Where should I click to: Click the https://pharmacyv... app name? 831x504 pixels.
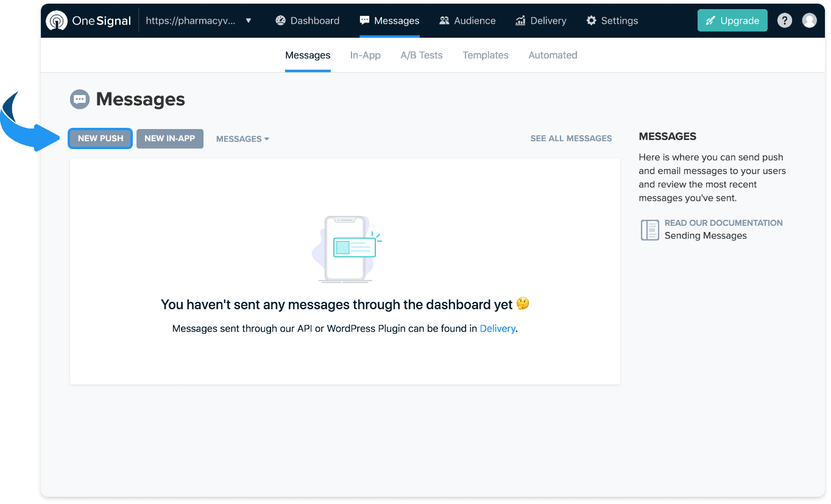coord(190,21)
